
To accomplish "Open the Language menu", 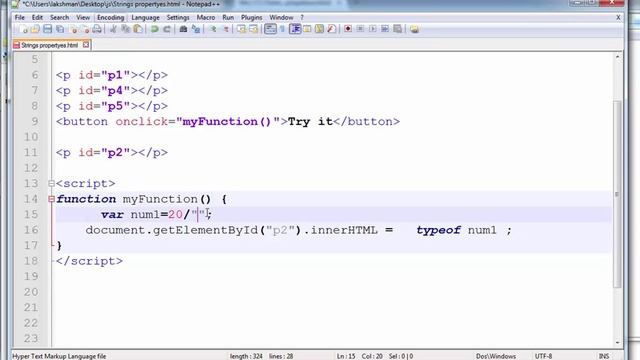I will point(145,18).
